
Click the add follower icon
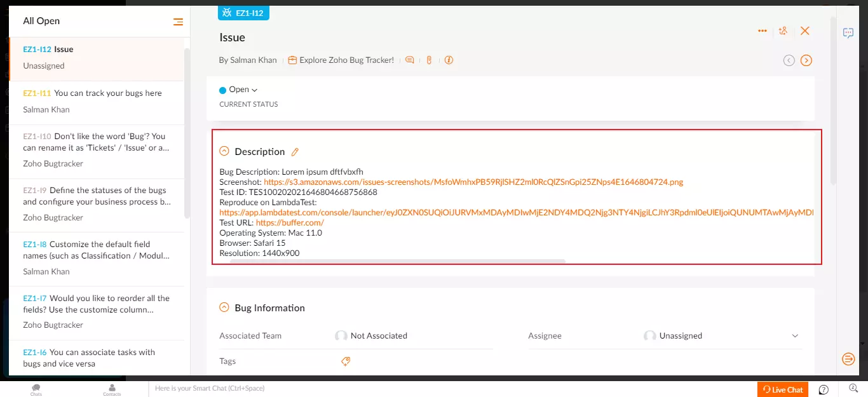[783, 30]
